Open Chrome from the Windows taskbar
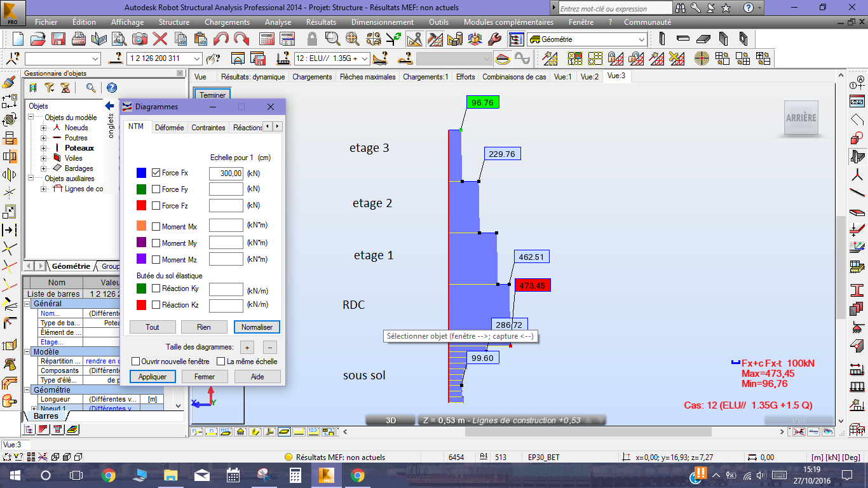Screen dimensions: 868x488 point(108,475)
